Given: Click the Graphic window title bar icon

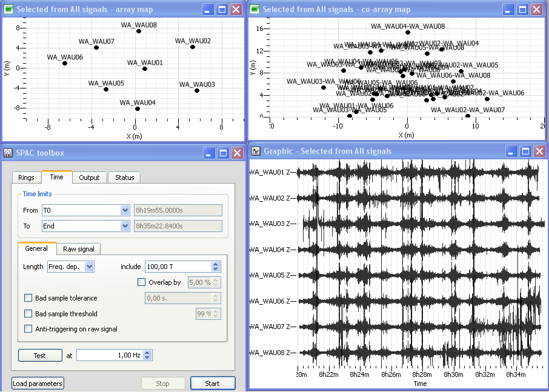Looking at the screenshot, I should tap(256, 151).
